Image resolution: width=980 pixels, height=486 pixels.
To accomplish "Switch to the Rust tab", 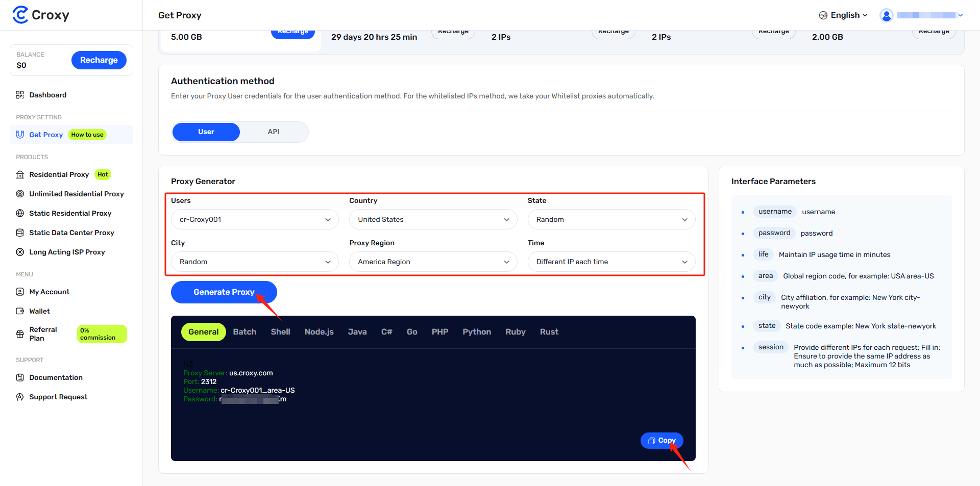I will click(549, 332).
